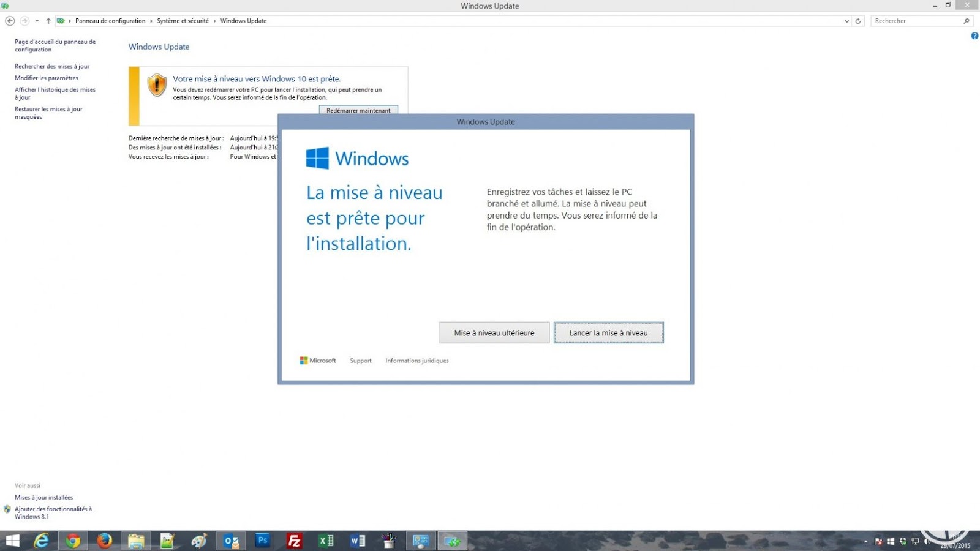Click Restaurer les mises à jour masquées

48,113
